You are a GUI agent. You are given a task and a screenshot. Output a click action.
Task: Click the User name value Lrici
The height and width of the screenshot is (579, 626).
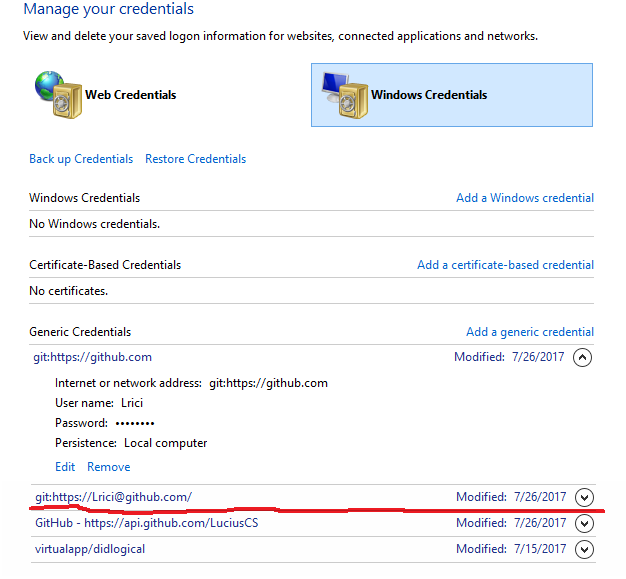coord(132,403)
